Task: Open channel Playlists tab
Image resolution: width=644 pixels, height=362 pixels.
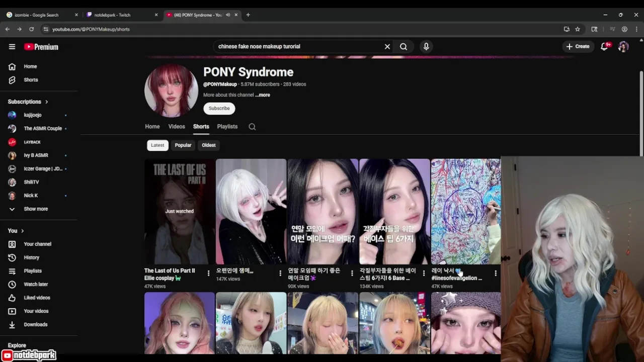Action: 227,127
